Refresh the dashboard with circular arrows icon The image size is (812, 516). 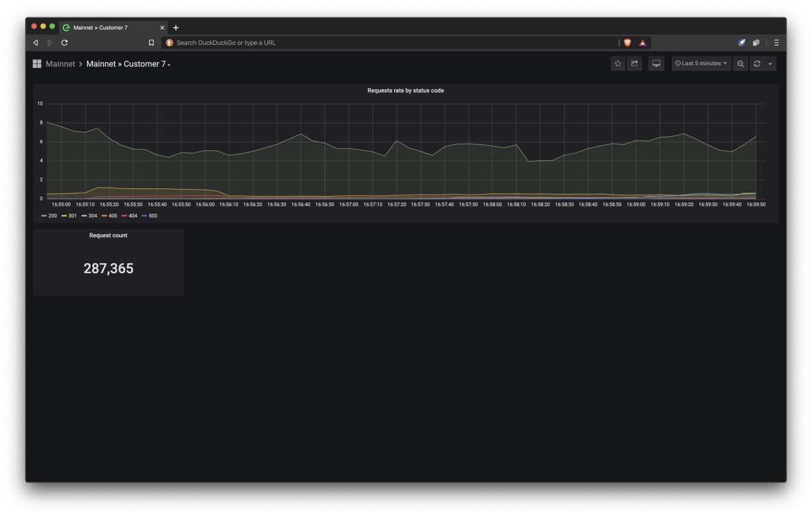tap(757, 63)
